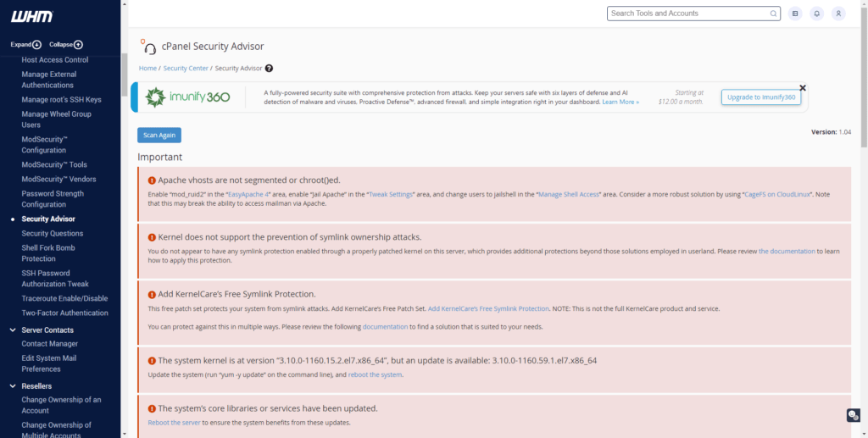Open Shell Fork Bomb Protection
The height and width of the screenshot is (438, 868).
tap(48, 253)
